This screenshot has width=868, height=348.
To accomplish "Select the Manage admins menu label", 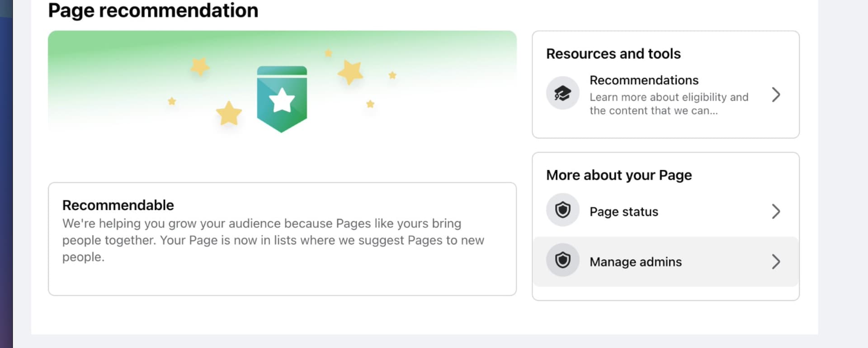I will pos(635,262).
